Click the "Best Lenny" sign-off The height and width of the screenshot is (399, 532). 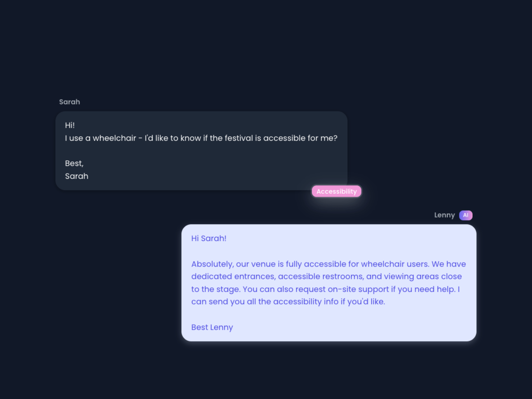tap(212, 327)
